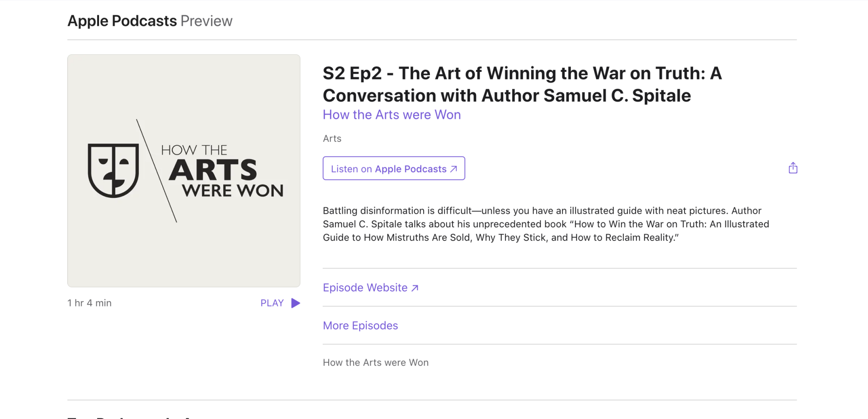Viewport: 868px width, 419px height.
Task: Click the copyright line How the Arts were Won
Action: coord(376,363)
